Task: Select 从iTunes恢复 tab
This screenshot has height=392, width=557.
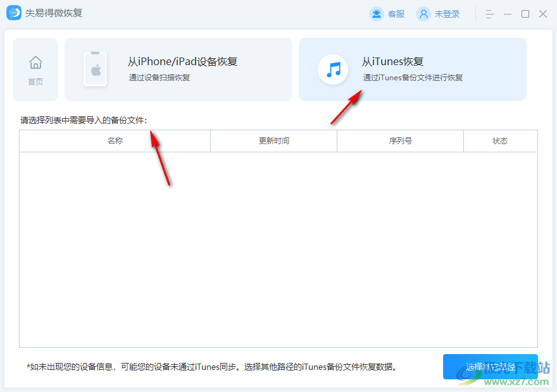Action: coord(413,70)
